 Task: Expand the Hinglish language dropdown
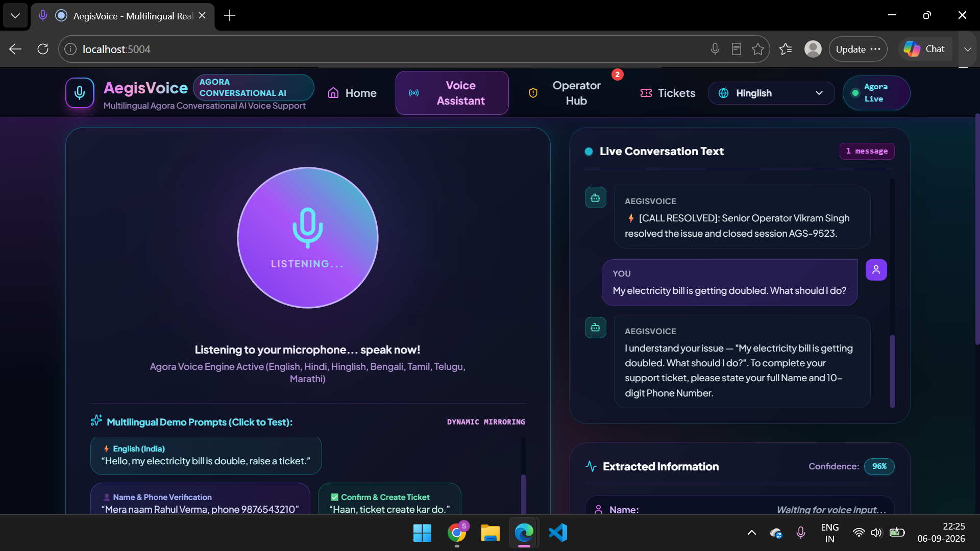tap(771, 93)
